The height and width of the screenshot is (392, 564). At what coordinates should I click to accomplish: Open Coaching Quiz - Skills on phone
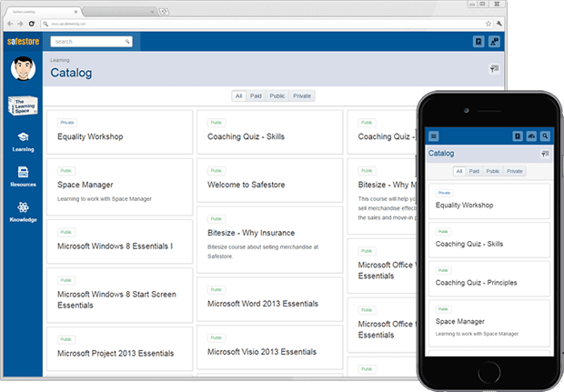[x=489, y=240]
